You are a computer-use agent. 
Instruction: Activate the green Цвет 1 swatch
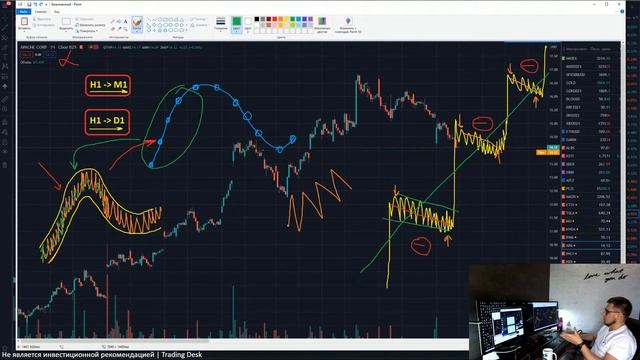pyautogui.click(x=237, y=24)
